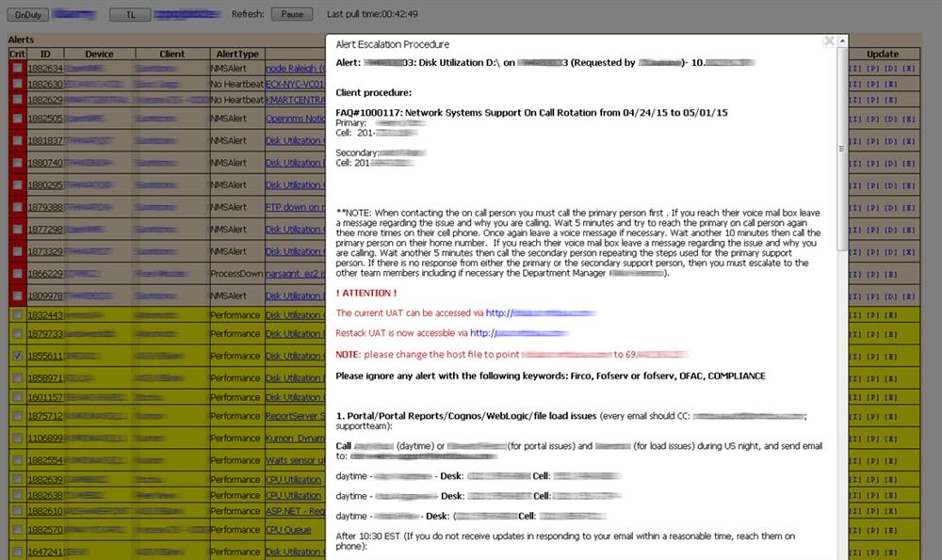Screen dimensions: 942x560
Task: Click the Update column header
Action: (883, 54)
